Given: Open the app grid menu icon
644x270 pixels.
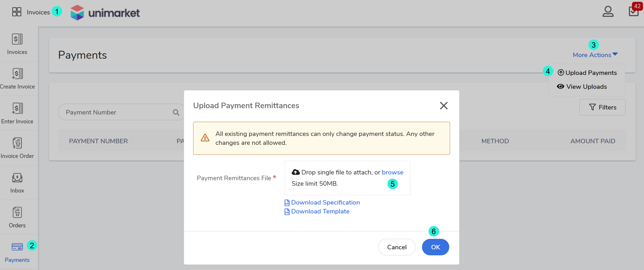Looking at the screenshot, I should (x=17, y=12).
